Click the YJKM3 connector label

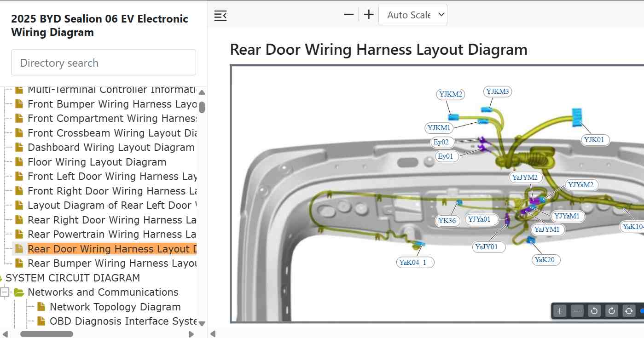[498, 92]
